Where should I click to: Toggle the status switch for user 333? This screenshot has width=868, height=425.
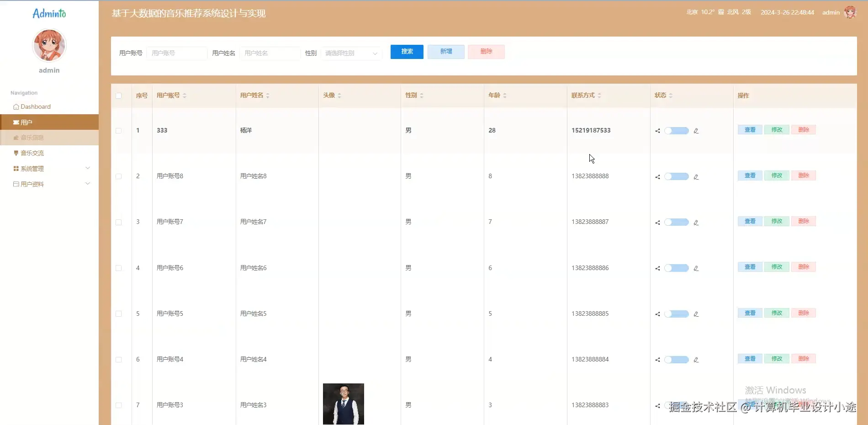(677, 131)
